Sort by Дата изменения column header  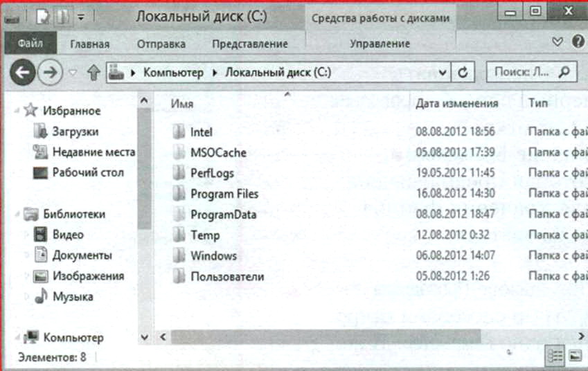[x=456, y=103]
